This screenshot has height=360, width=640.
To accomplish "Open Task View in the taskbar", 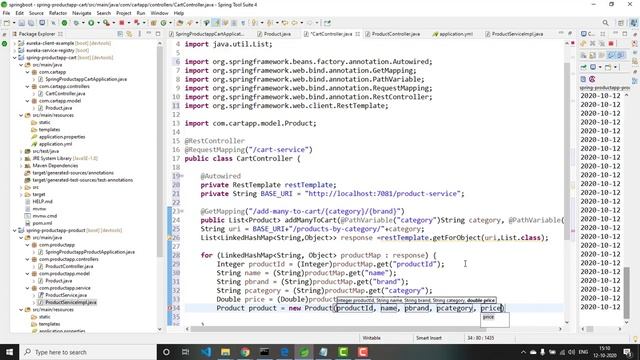I will [x=185, y=352].
